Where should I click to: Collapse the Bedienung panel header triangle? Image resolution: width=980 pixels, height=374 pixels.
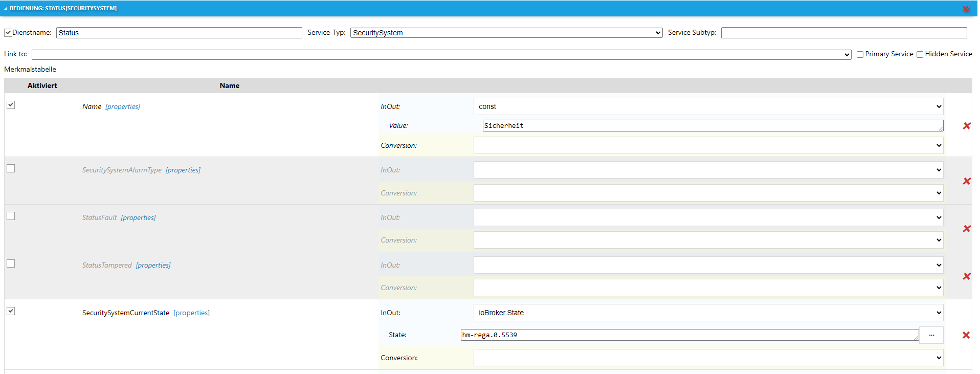(6, 9)
